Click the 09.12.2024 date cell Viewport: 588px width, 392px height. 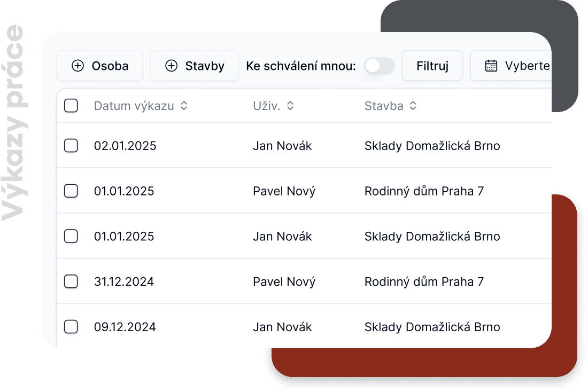[x=125, y=327]
